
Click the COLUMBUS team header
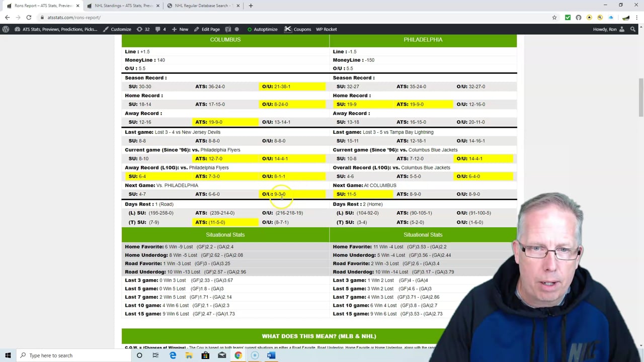[x=225, y=40]
